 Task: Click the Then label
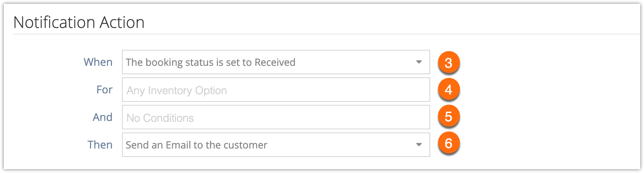click(x=100, y=145)
